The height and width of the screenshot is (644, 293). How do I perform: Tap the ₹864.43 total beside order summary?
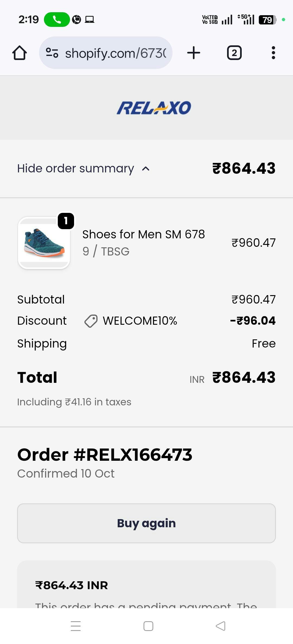(244, 168)
